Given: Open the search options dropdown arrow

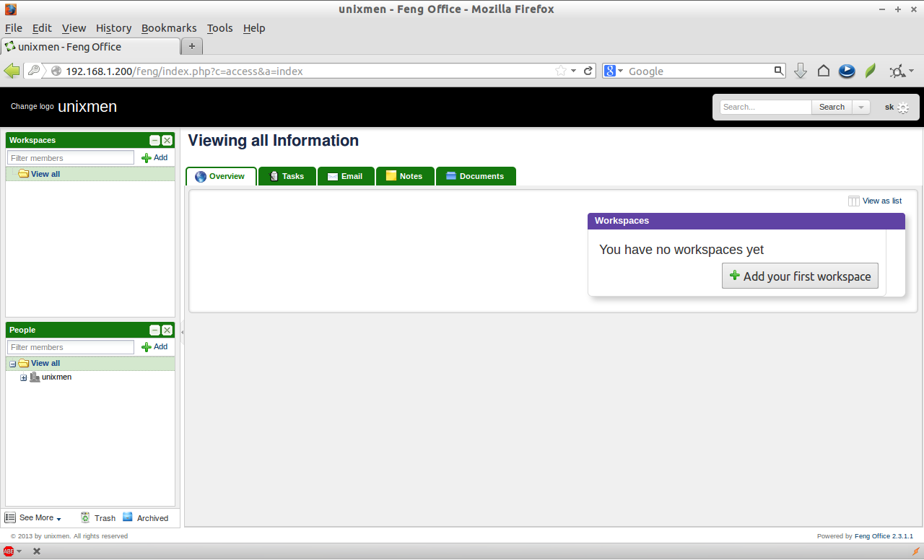Looking at the screenshot, I should pos(861,107).
